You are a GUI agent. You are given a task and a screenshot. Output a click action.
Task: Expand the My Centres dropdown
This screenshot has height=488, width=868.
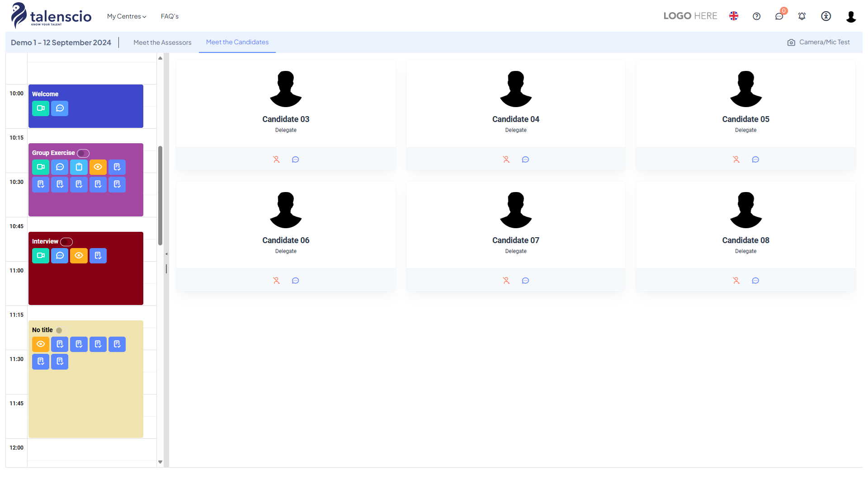tap(127, 16)
